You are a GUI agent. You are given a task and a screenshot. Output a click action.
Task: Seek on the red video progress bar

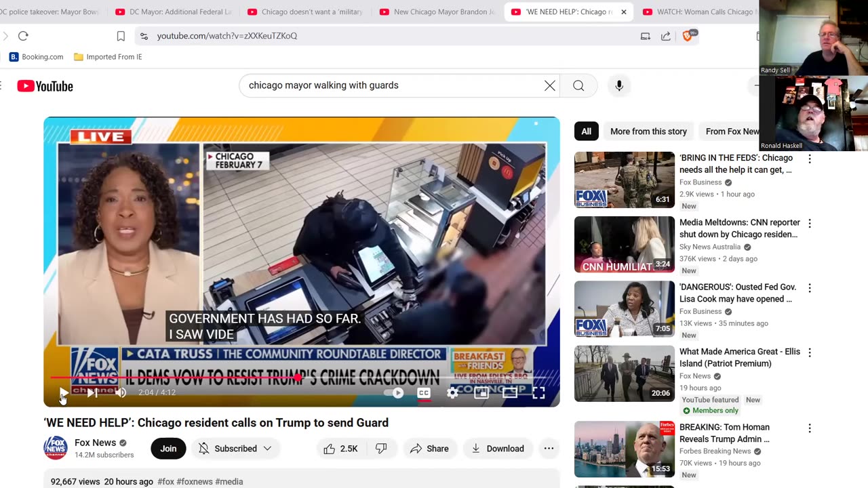(302, 378)
